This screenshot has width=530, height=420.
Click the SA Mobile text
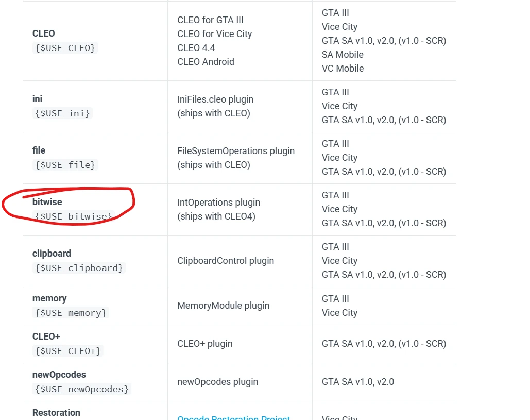pos(343,55)
